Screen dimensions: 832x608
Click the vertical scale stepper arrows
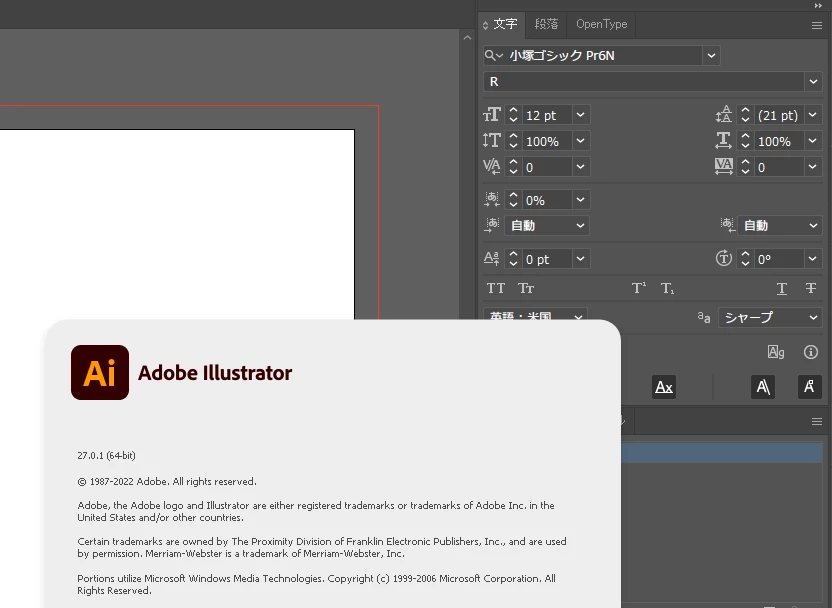(x=513, y=141)
